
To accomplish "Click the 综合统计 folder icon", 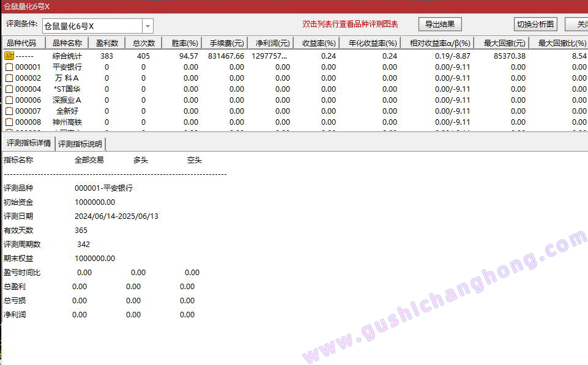I will [9, 56].
